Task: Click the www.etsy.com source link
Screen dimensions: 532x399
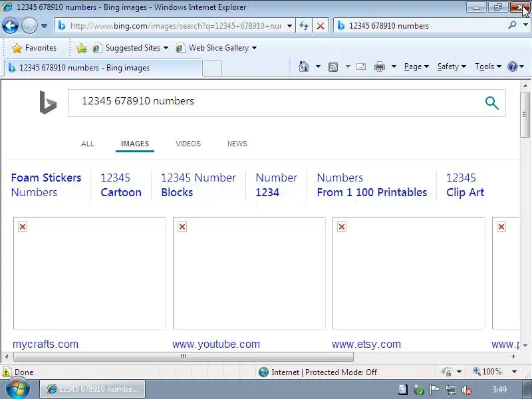Action: (x=366, y=344)
